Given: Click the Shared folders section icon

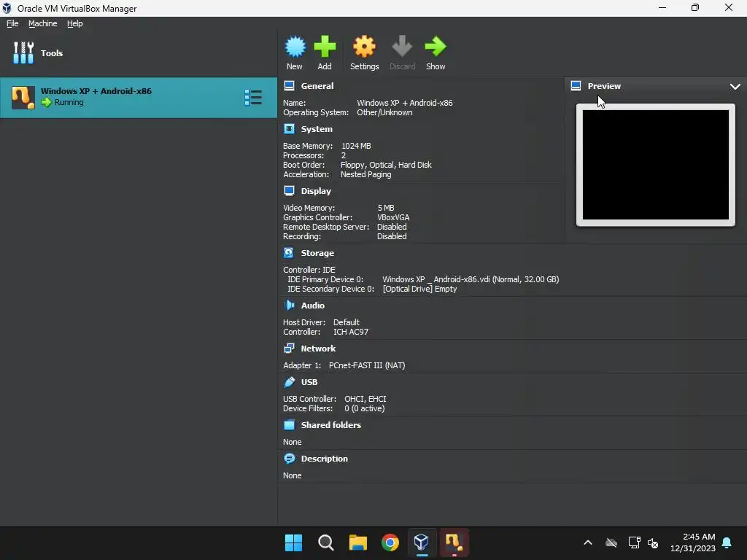Looking at the screenshot, I should tap(289, 425).
